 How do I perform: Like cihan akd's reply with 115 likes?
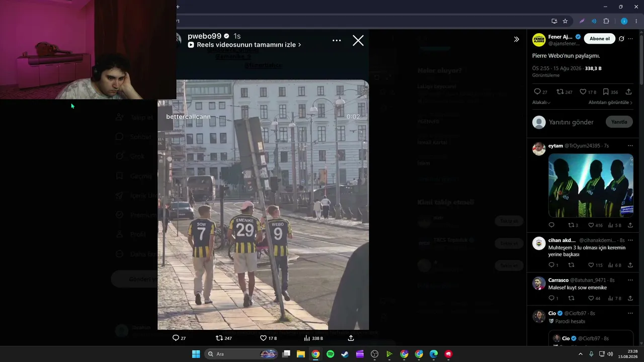(591, 265)
